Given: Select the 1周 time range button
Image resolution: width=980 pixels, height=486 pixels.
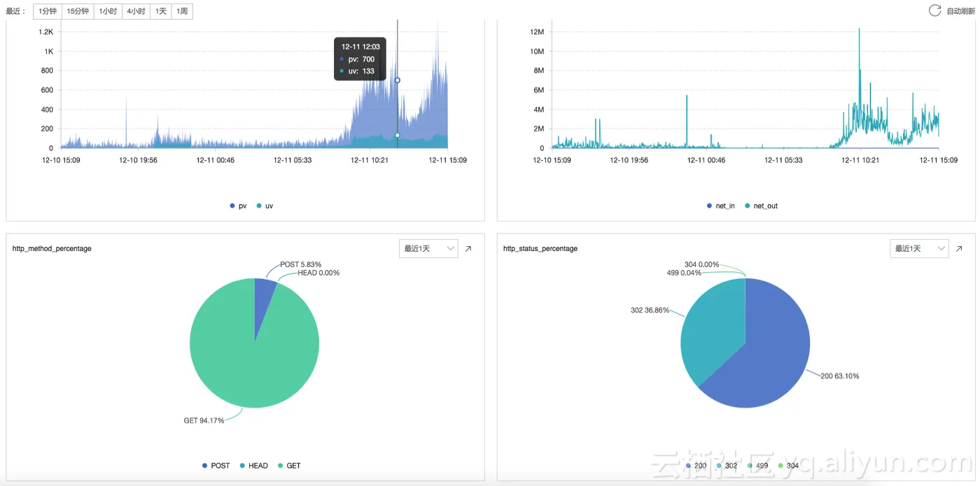Looking at the screenshot, I should tap(182, 11).
